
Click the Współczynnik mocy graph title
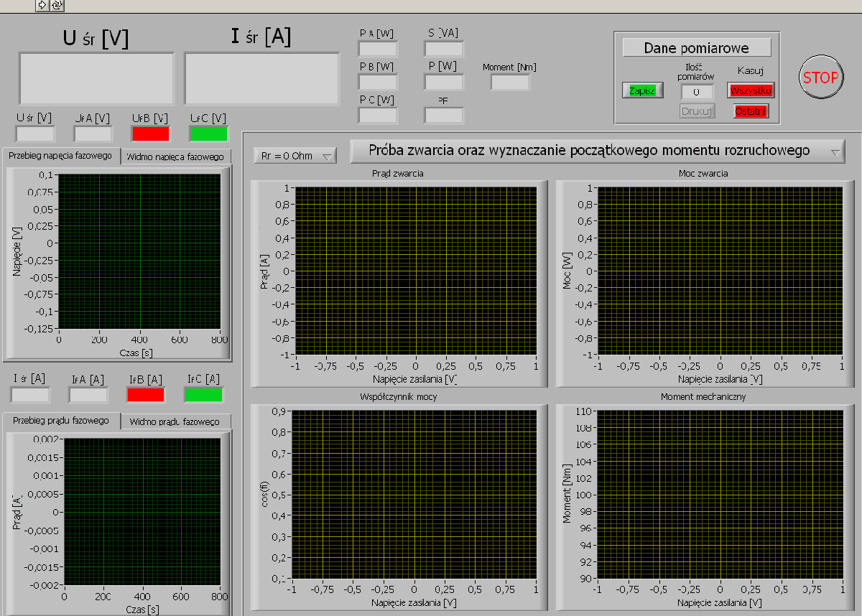coord(398,396)
